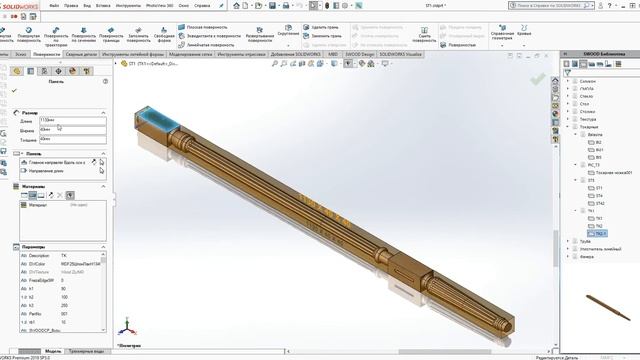The image size is (640, 360).
Task: Click the Плоская поверхность tool
Action: point(202,27)
